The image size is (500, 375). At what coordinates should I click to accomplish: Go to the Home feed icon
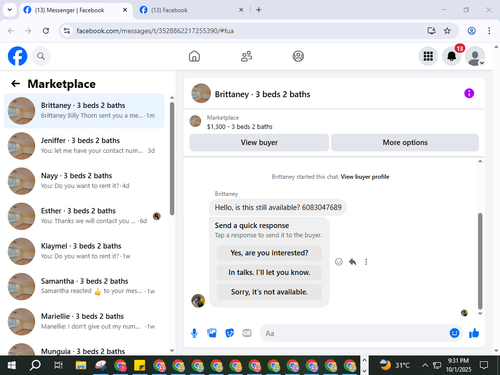tap(194, 56)
